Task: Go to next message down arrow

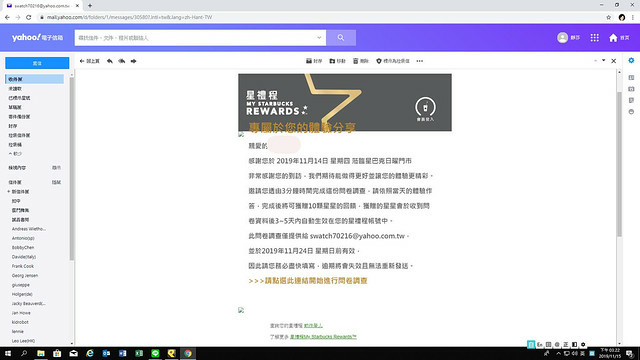Action: pyautogui.click(x=604, y=61)
